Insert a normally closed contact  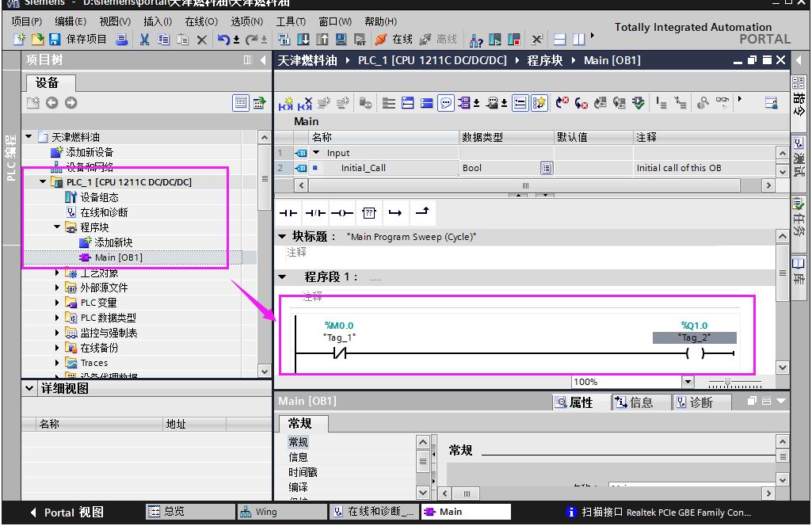click(x=315, y=213)
